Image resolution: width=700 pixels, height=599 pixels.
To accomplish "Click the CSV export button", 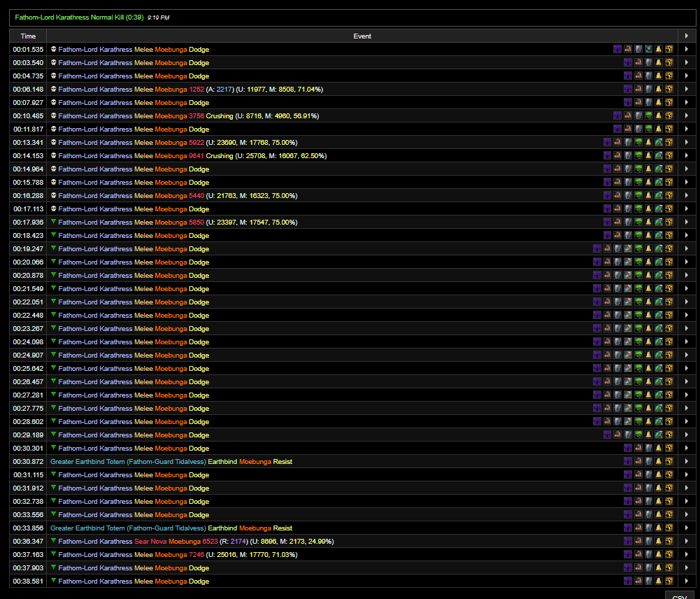I will pyautogui.click(x=680, y=596).
